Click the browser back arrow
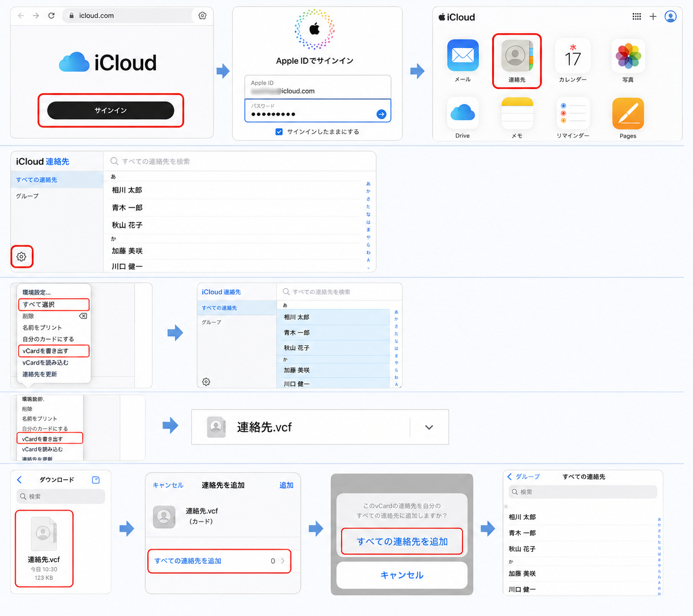 [x=21, y=16]
